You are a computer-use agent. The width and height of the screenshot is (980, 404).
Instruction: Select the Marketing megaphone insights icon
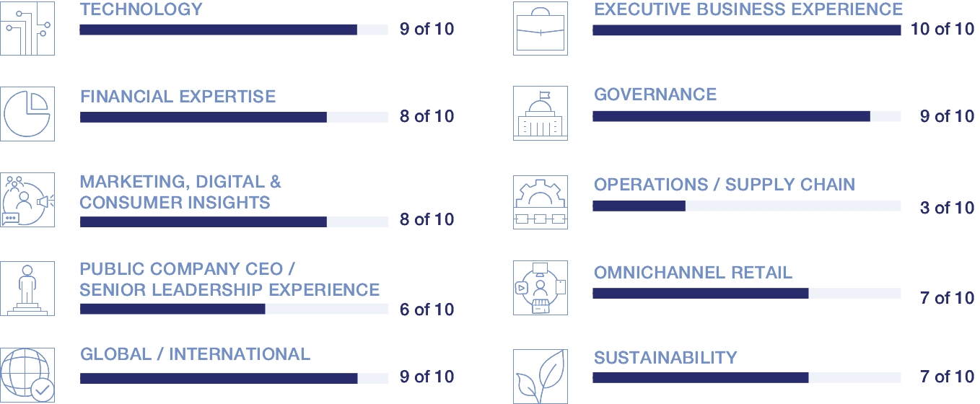(27, 200)
